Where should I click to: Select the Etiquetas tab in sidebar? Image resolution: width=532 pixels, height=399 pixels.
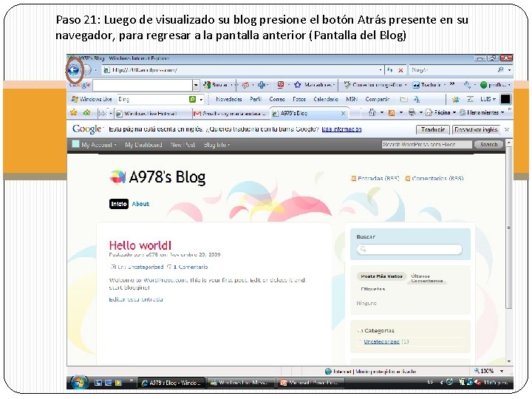click(372, 289)
